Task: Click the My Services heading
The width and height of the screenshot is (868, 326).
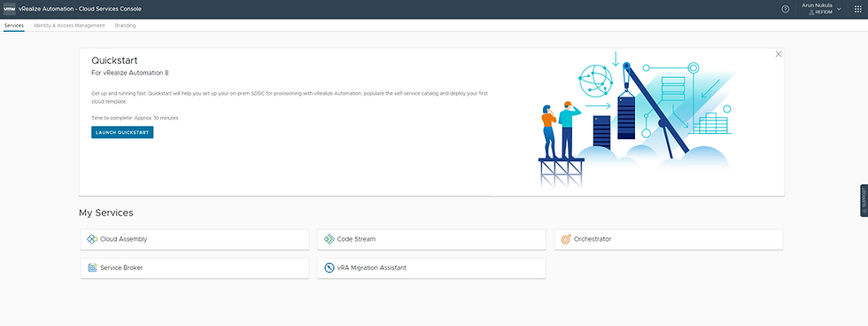Action: (x=105, y=213)
